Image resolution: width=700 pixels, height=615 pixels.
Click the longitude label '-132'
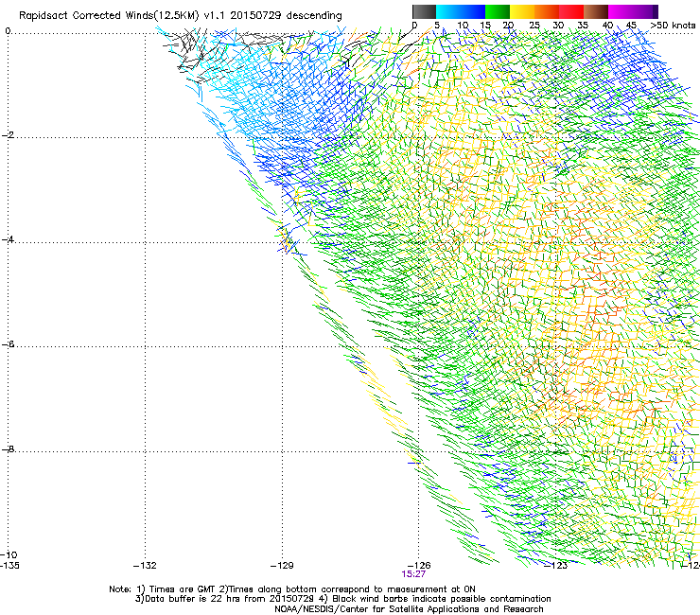(145, 566)
